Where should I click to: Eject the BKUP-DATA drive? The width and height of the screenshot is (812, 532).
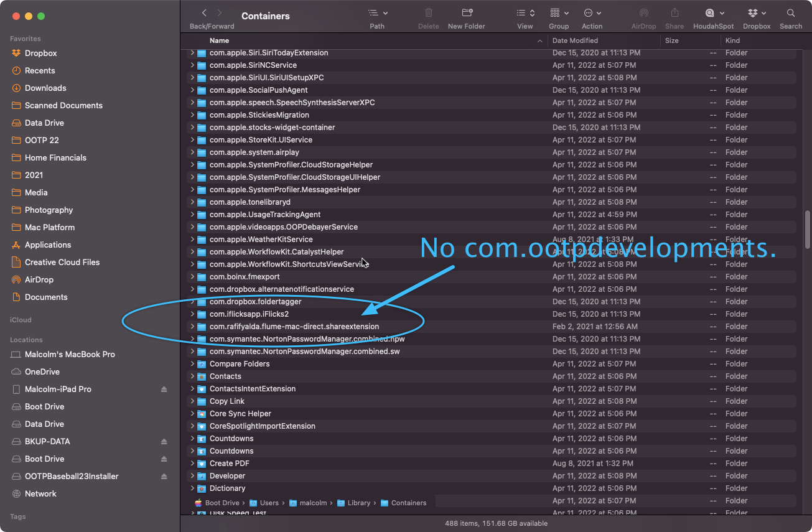[164, 442]
